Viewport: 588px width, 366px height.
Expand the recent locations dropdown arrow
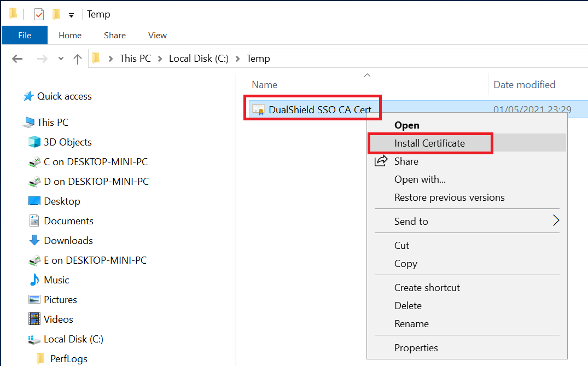[x=61, y=59]
